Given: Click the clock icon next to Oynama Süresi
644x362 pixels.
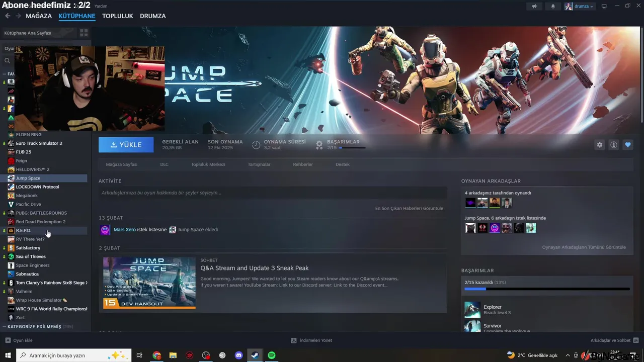Looking at the screenshot, I should pos(256,145).
